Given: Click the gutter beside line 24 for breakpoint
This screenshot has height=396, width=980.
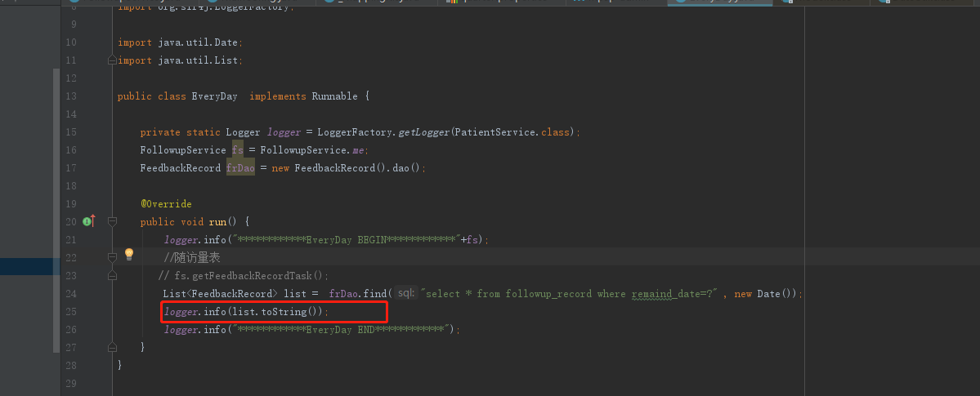Looking at the screenshot, I should click(88, 294).
